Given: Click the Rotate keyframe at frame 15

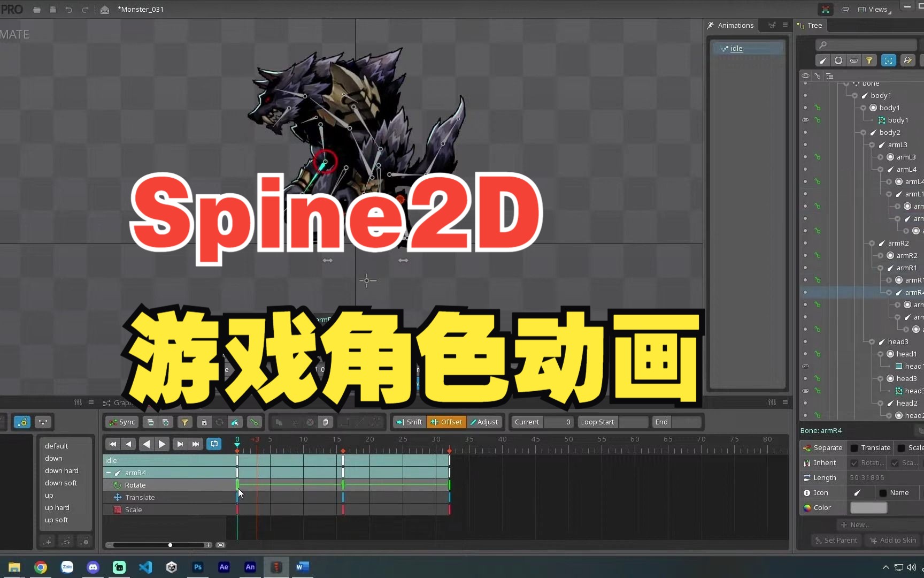Looking at the screenshot, I should point(343,485).
